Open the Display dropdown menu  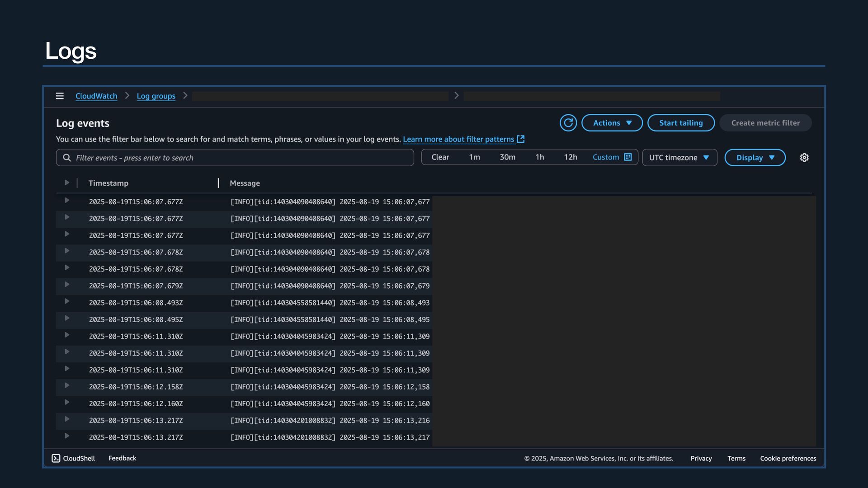click(x=755, y=158)
